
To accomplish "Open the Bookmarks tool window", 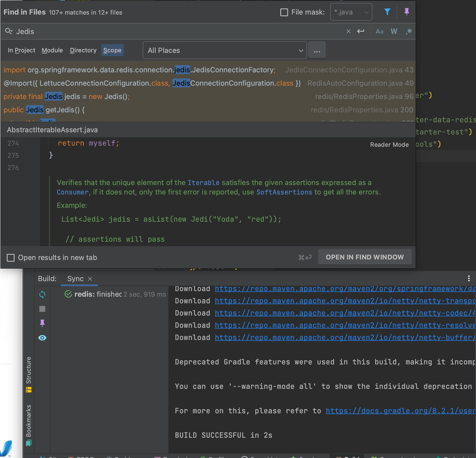I will point(29,426).
